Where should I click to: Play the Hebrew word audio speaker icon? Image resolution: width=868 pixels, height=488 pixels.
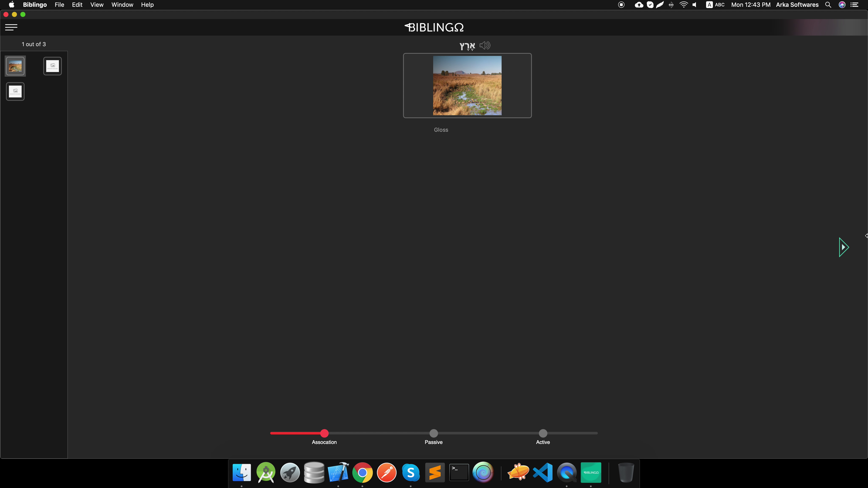point(485,46)
